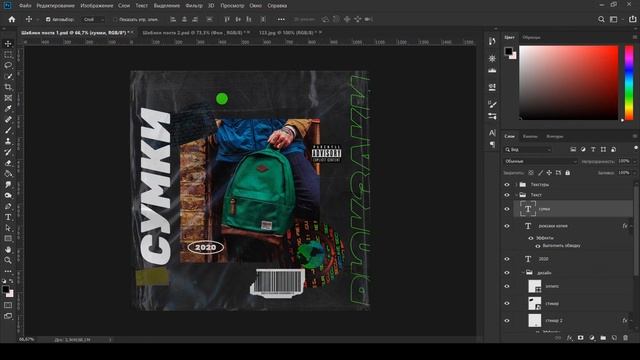Image resolution: width=640 pixels, height=360 pixels.
Task: Open the Слой auto-select dropdown
Action: [x=93, y=19]
